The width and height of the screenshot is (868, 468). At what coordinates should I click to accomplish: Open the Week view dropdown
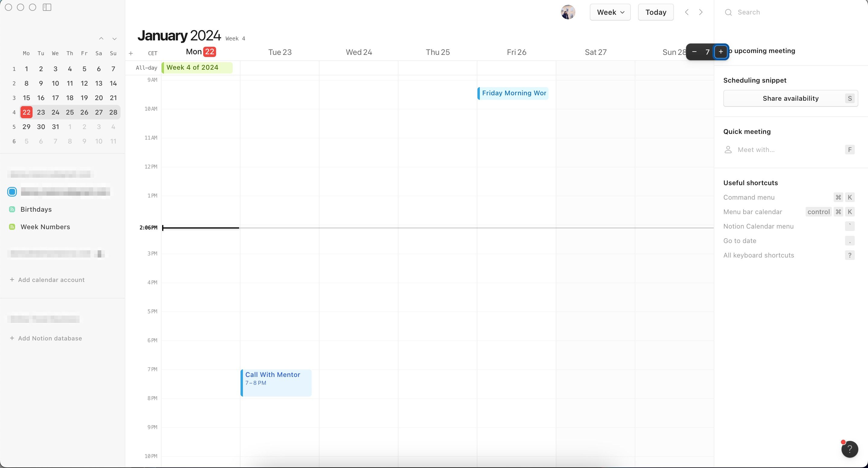point(610,12)
